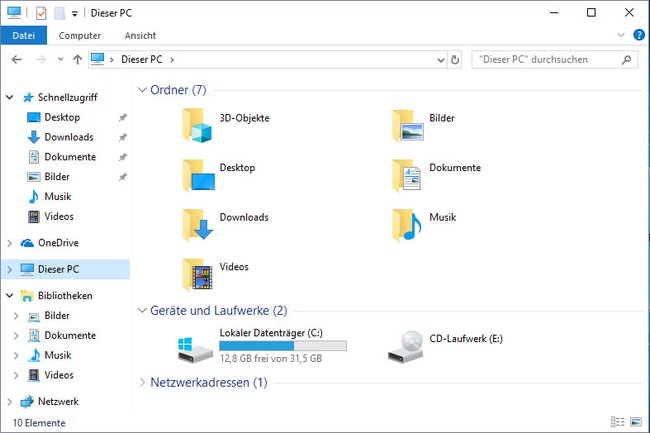Screen dimensions: 650x433
Task: Select Bibliotheken in the navigation pane
Action: 65,296
